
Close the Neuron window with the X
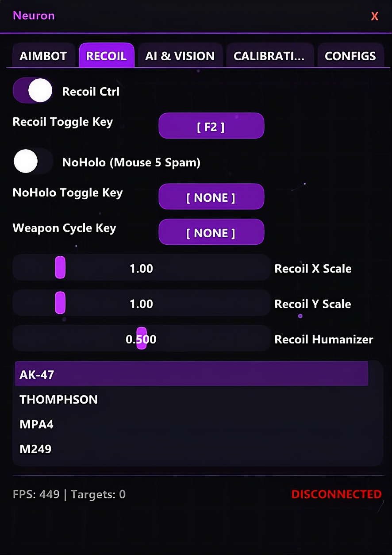(374, 16)
